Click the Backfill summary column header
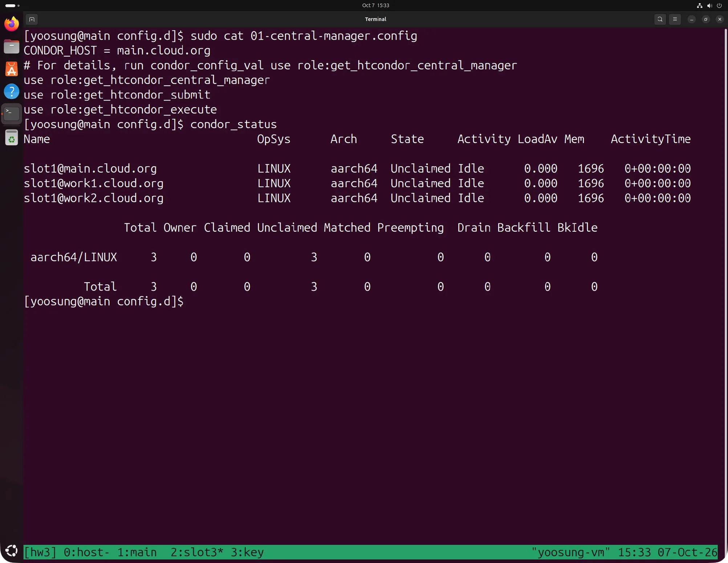Image resolution: width=728 pixels, height=563 pixels. (524, 228)
